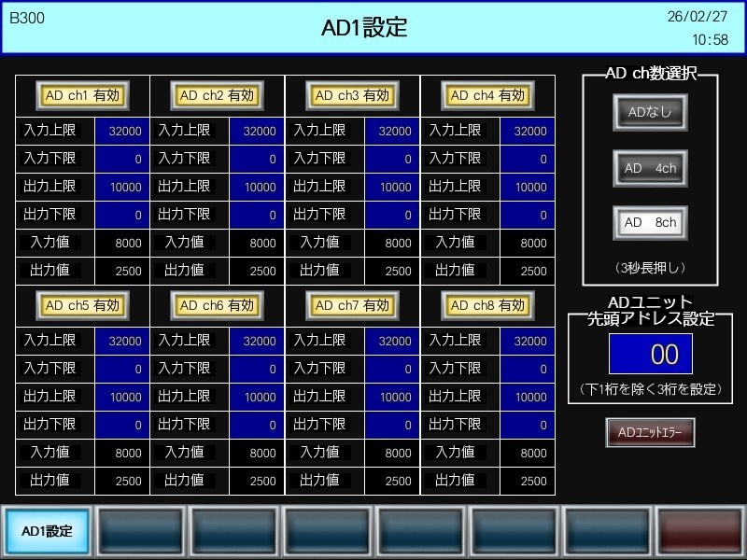Edit ch1 入力下限 value 0
The height and width of the screenshot is (560, 747).
pyautogui.click(x=122, y=159)
